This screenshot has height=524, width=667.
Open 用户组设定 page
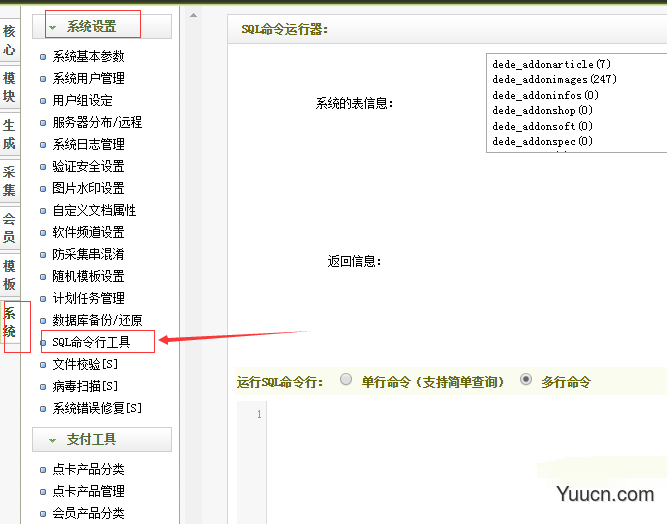(82, 100)
